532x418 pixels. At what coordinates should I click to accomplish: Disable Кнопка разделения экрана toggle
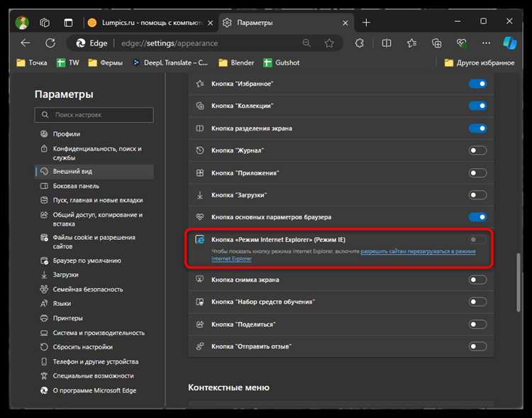477,128
